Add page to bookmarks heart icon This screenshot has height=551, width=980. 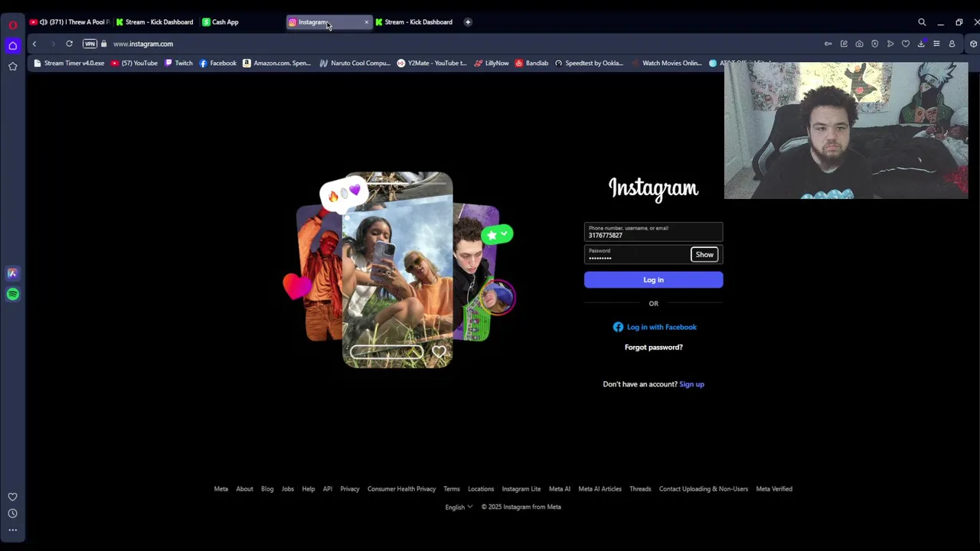(x=906, y=44)
